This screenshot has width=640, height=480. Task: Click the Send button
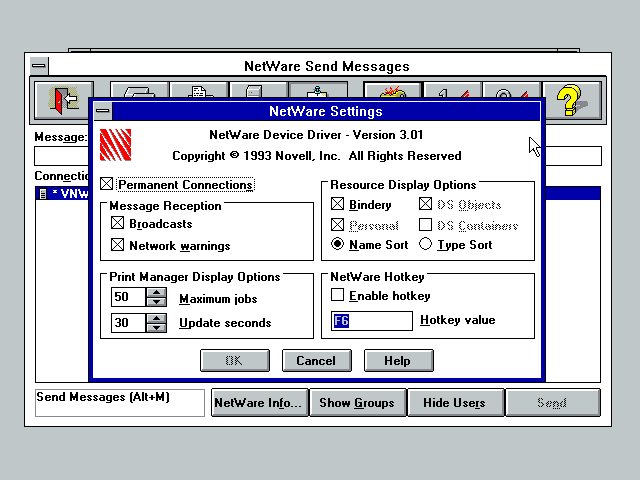[x=553, y=403]
